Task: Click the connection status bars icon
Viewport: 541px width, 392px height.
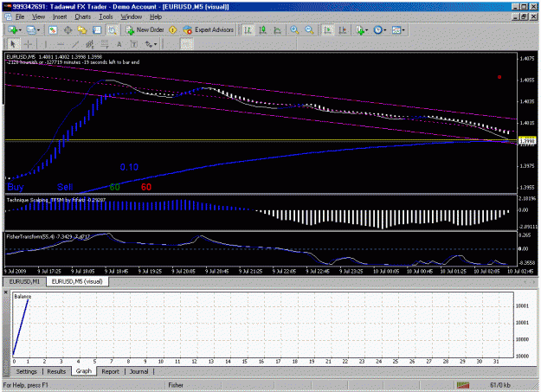Action: pos(463,385)
